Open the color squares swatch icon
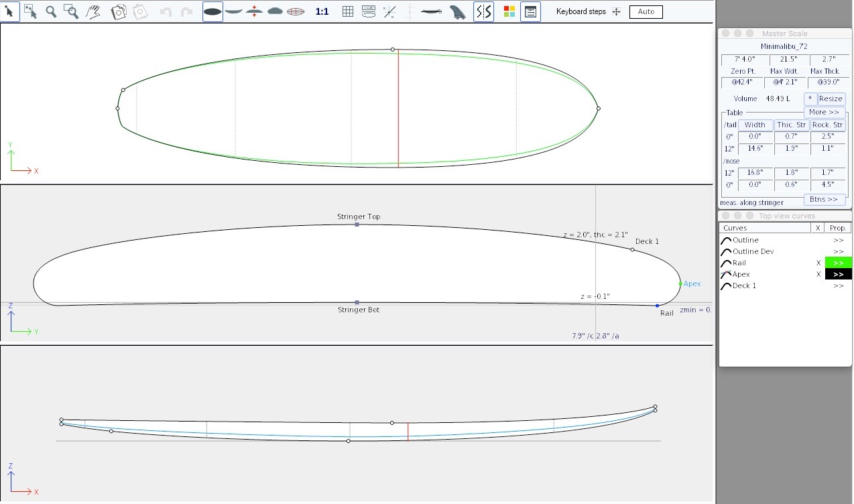 pyautogui.click(x=509, y=11)
